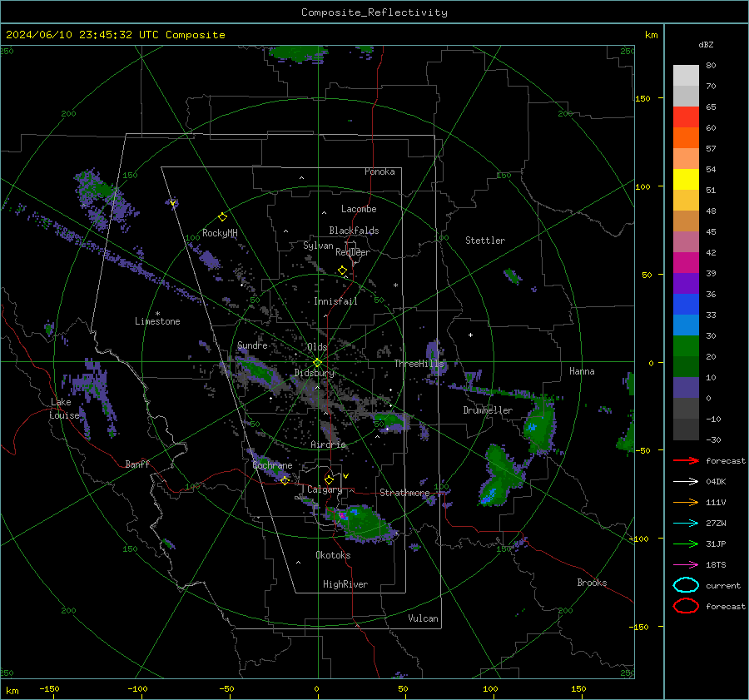
Task: Select the light blue 30-33 dBZ swatch
Action: pyautogui.click(x=686, y=325)
